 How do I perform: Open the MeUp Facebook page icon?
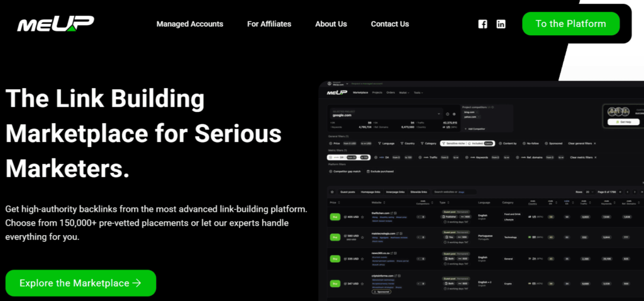pos(482,24)
